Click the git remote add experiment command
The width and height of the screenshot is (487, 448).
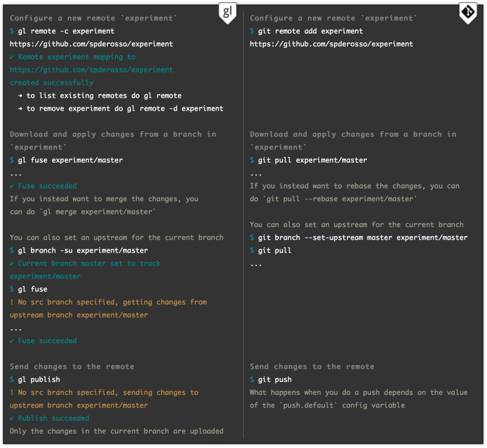310,31
